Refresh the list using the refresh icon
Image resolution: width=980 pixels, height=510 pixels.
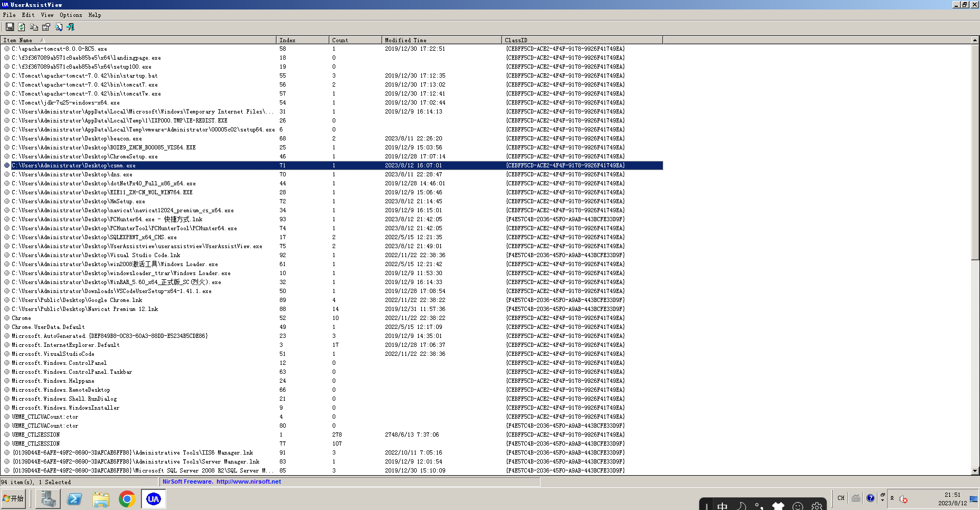coord(21,26)
